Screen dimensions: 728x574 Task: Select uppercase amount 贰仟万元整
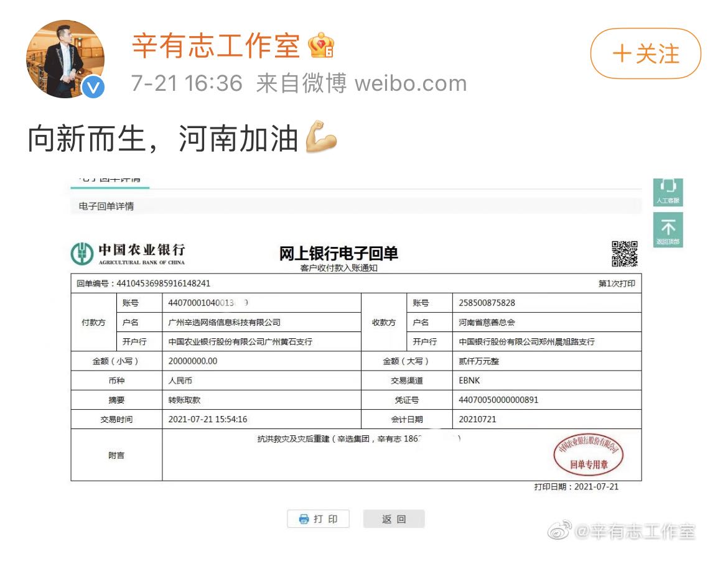click(478, 361)
